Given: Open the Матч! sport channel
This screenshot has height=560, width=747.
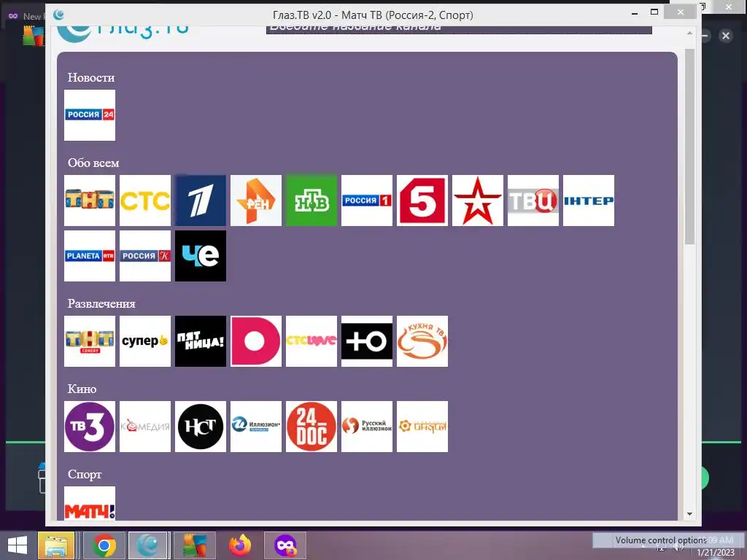Looking at the screenshot, I should tap(90, 503).
